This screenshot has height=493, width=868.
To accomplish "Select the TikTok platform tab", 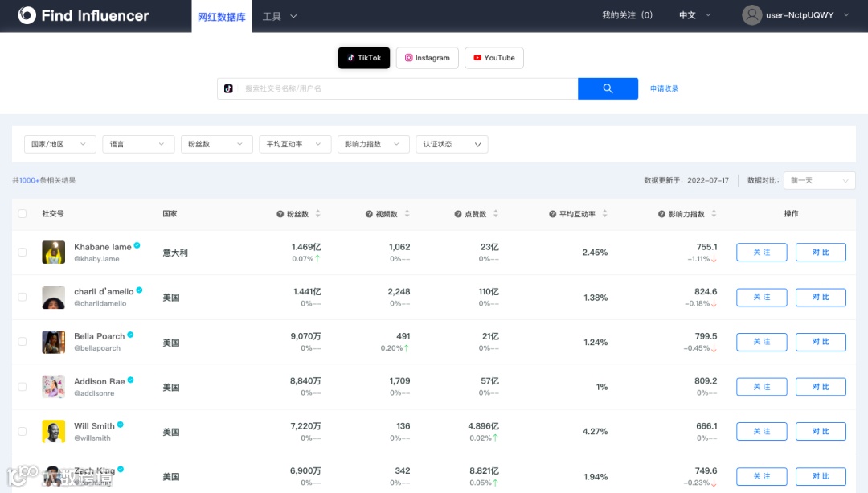I will pos(364,58).
